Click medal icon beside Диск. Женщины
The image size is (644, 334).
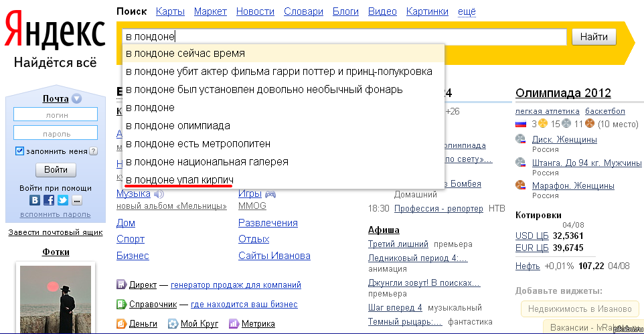[x=520, y=139]
